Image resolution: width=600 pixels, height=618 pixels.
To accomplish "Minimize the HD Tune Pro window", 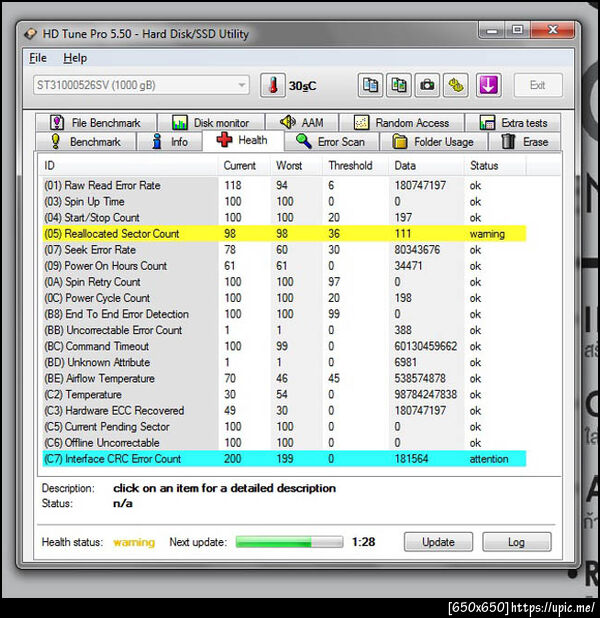I will (x=492, y=30).
